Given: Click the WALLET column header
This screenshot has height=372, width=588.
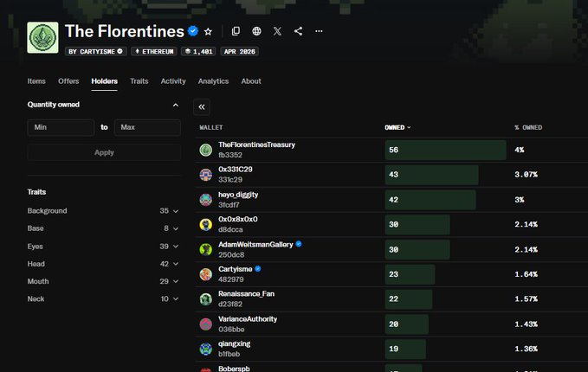Looking at the screenshot, I should coord(211,127).
